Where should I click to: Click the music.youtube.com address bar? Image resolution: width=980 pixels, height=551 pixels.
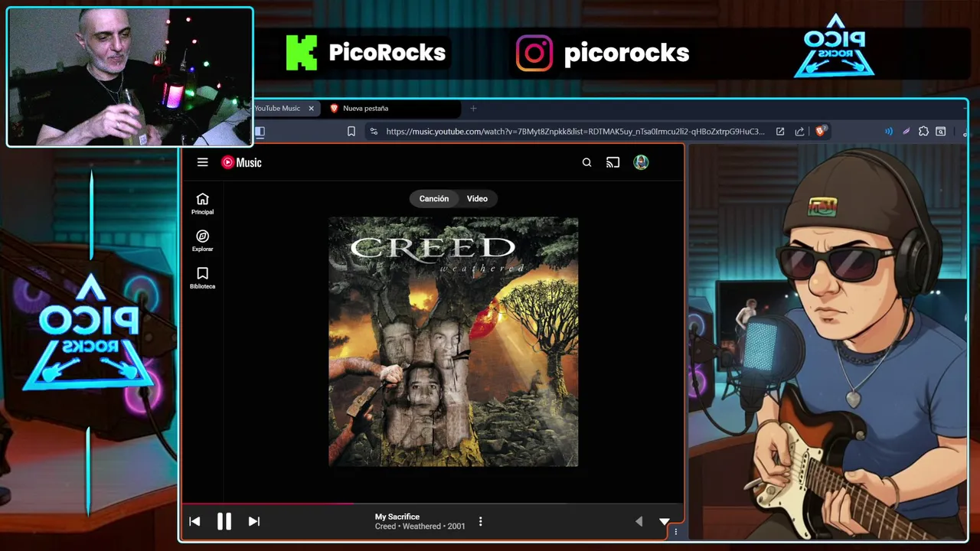tap(575, 132)
